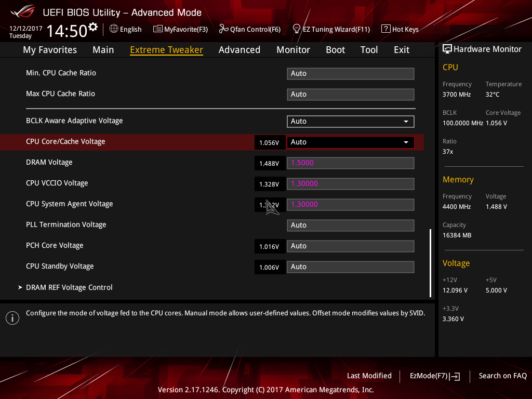Screen dimensions: 532x399
Task: Click the DRAM Voltage input field
Action: pos(351,163)
